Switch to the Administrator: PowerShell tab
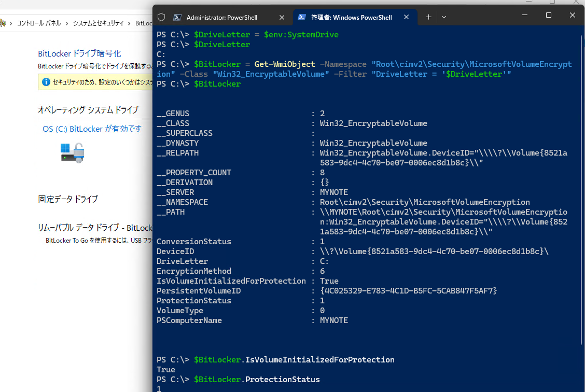 coord(223,17)
